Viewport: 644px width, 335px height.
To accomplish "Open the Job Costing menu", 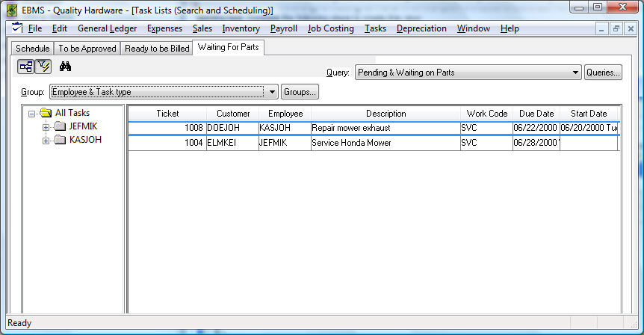I will [x=330, y=28].
